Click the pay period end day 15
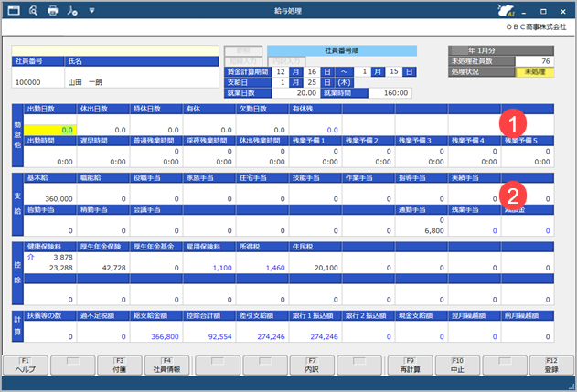 [394, 71]
